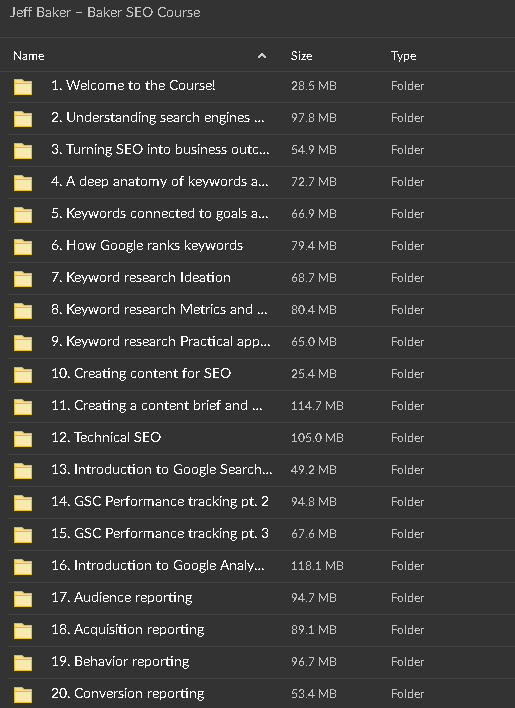Screen dimensions: 515x708
Task: Click folder icon for 'GSC Performance tracking pt. 3'
Action: point(23,536)
